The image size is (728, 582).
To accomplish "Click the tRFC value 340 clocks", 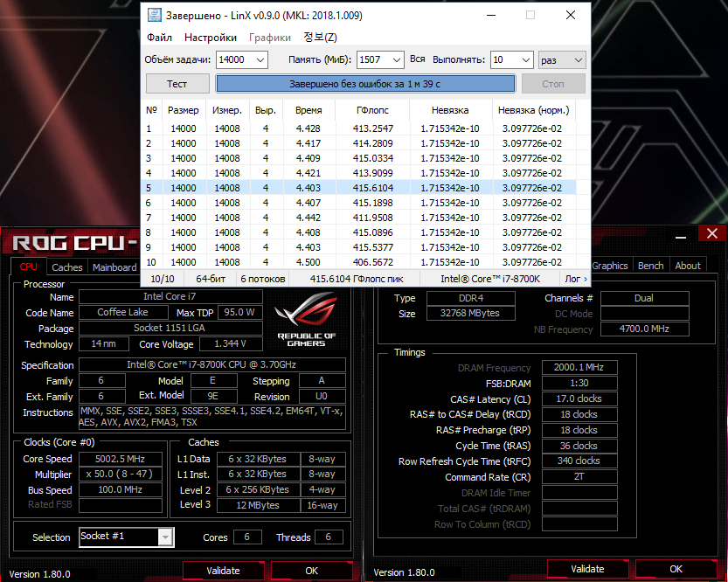I will (579, 461).
